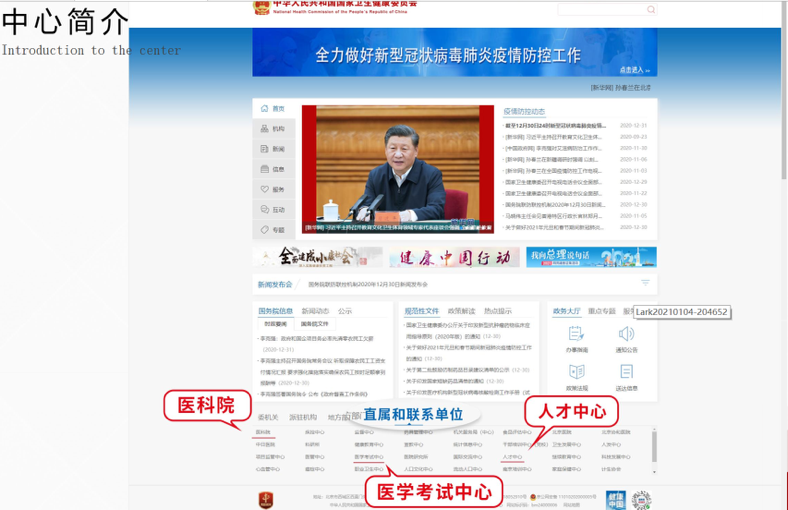Click the COVID-19 prevention top banner
This screenshot has height=510, width=788.
click(x=454, y=52)
